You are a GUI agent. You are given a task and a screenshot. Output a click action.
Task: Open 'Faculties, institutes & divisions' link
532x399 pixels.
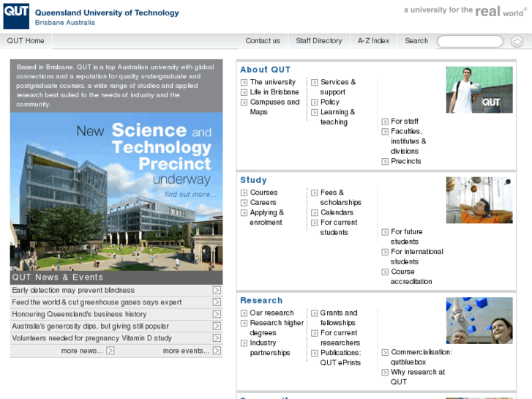pos(408,141)
